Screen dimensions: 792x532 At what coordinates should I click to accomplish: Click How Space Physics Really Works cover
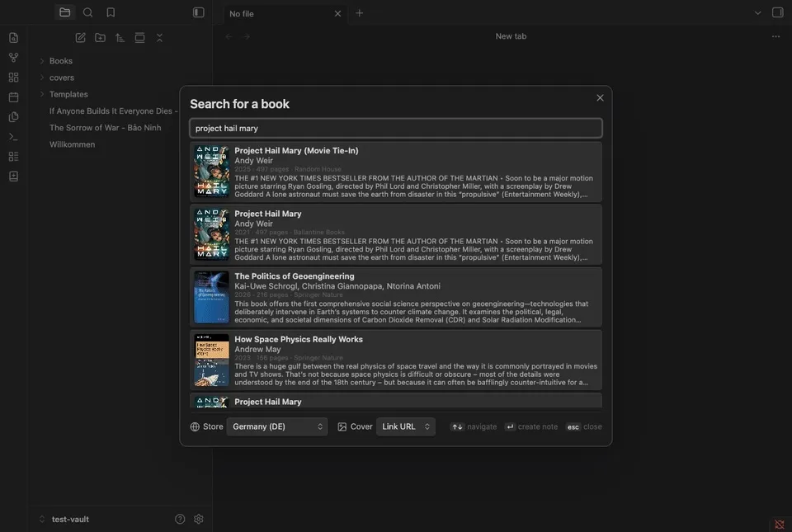211,360
